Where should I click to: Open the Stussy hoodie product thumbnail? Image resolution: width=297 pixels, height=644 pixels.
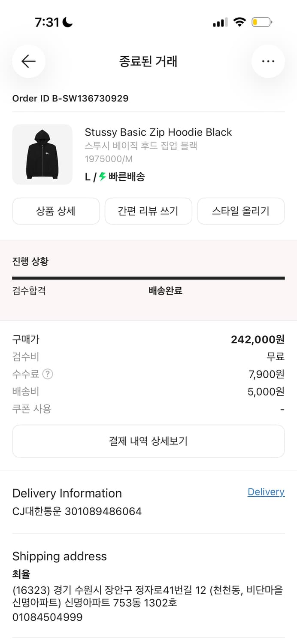pyautogui.click(x=42, y=155)
